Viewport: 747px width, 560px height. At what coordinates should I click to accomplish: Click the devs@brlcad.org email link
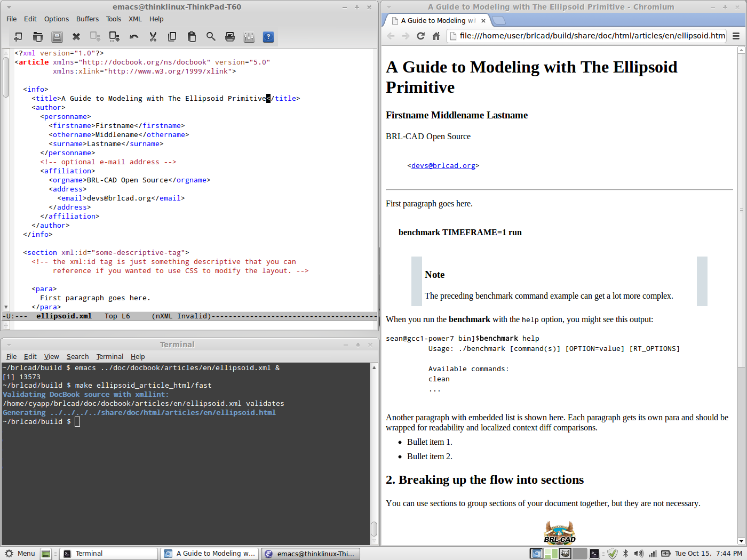tap(443, 166)
